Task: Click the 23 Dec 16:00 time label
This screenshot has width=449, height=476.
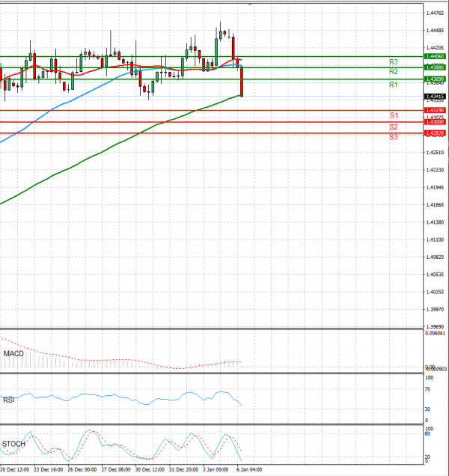Action: 49,469
